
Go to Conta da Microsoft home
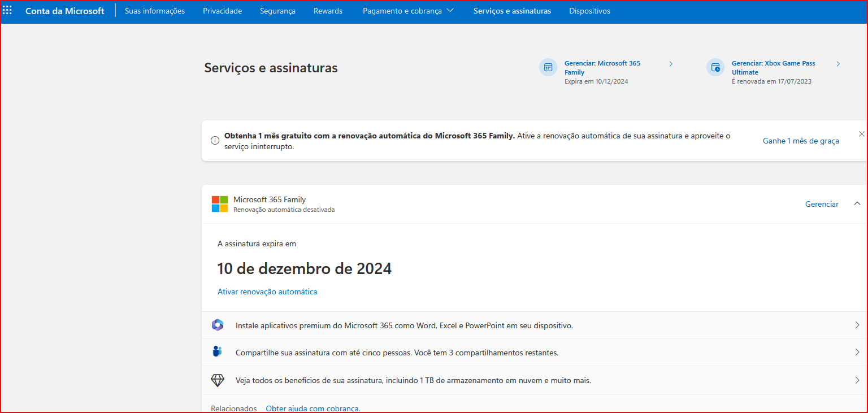click(65, 11)
